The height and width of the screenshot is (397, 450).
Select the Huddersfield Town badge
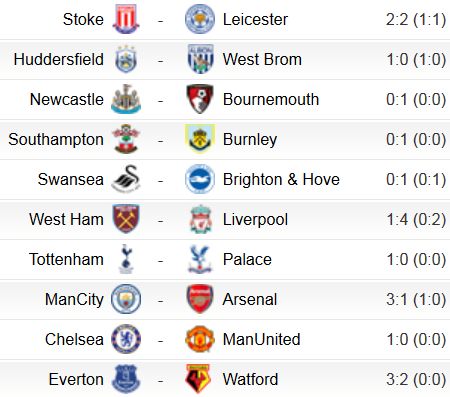pos(126,59)
